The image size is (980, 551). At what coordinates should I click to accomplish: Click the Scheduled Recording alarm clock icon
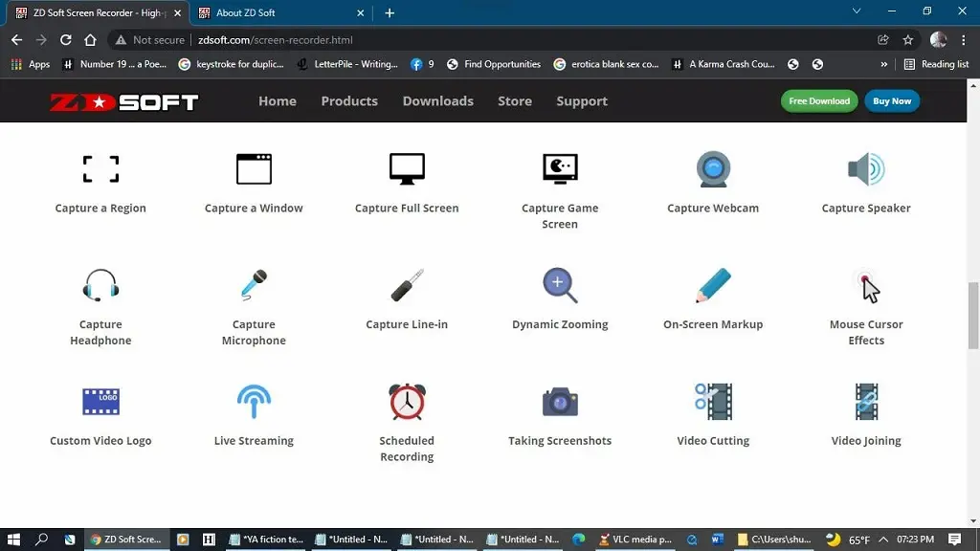406,402
